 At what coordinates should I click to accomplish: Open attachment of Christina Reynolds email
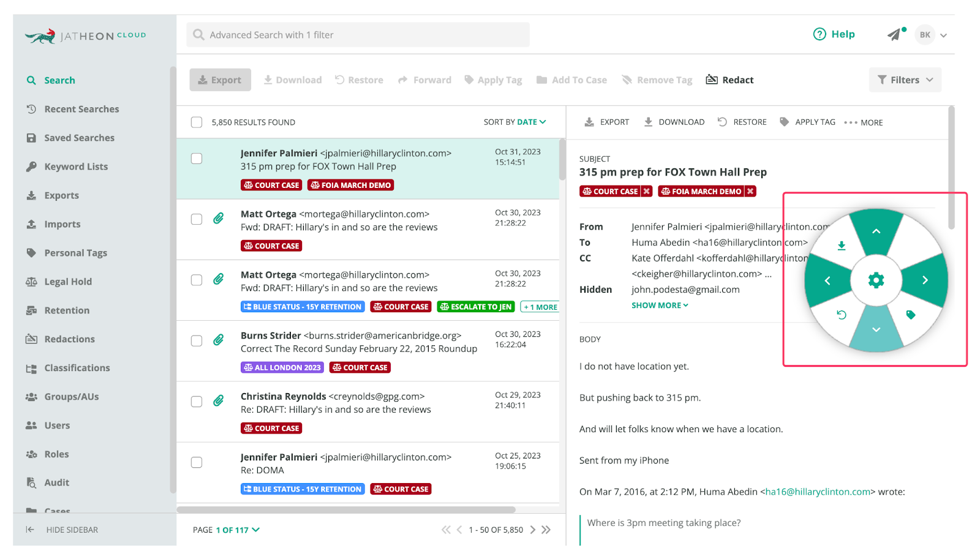tap(218, 401)
